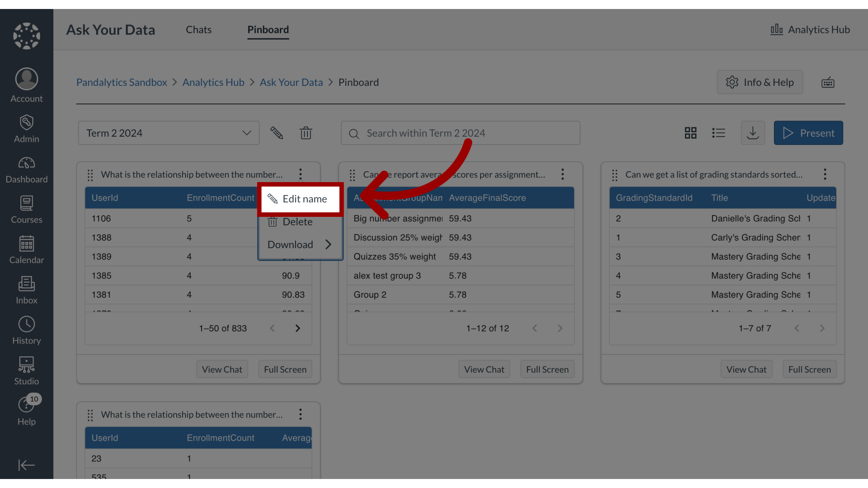Go to next page of 1–7 table
The width and height of the screenshot is (868, 488).
(822, 328)
